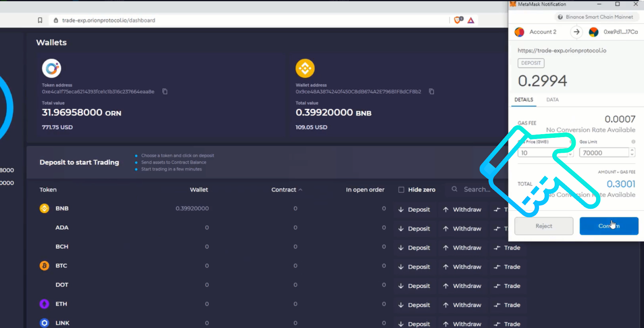This screenshot has height=328, width=644.
Task: Sort by Contract column arrow
Action: click(x=301, y=189)
